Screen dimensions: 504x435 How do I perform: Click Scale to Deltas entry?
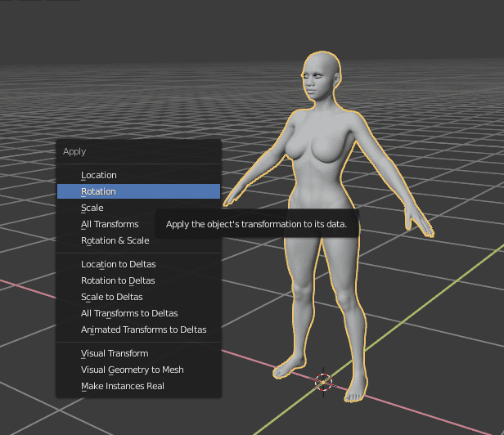pos(138,297)
